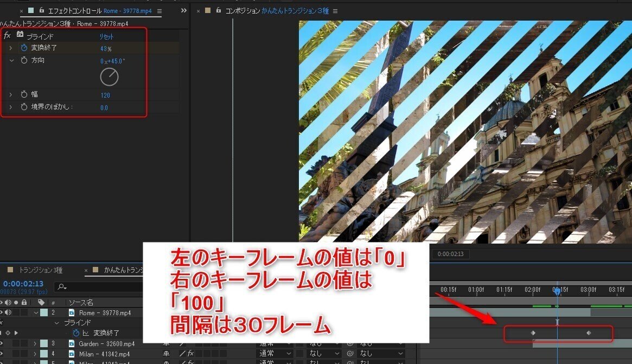632x364 pixels.
Task: Click the keyframe navigator diamond for 変換終了
Action: [x=8, y=333]
